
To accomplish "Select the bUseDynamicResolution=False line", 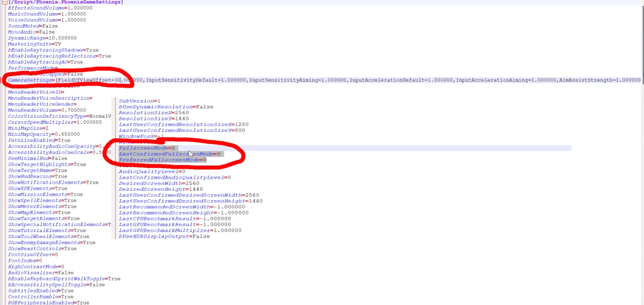I will (x=166, y=107).
